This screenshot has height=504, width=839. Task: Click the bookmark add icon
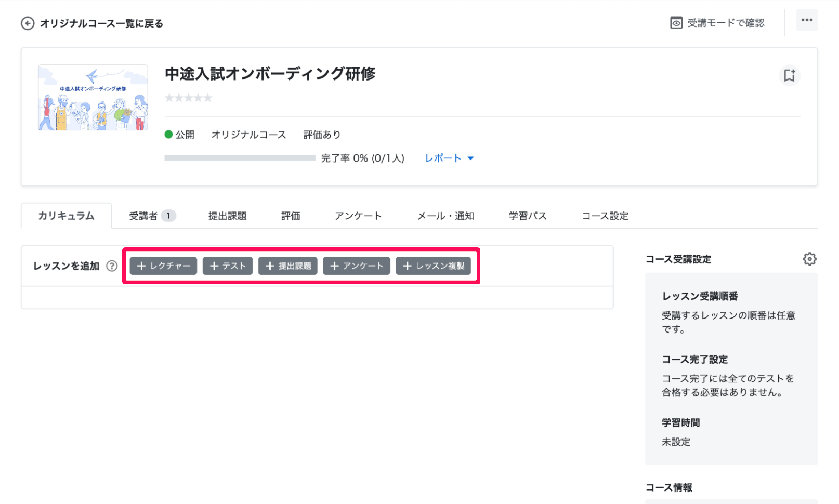point(790,75)
